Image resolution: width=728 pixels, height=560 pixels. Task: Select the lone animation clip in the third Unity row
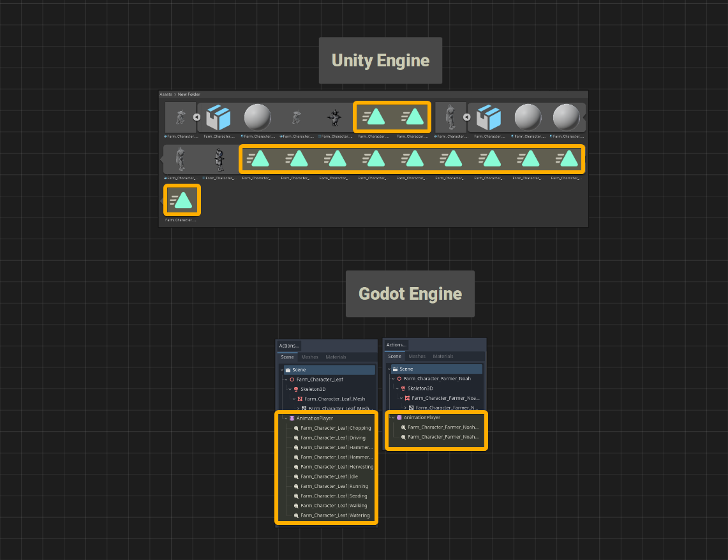click(x=182, y=200)
